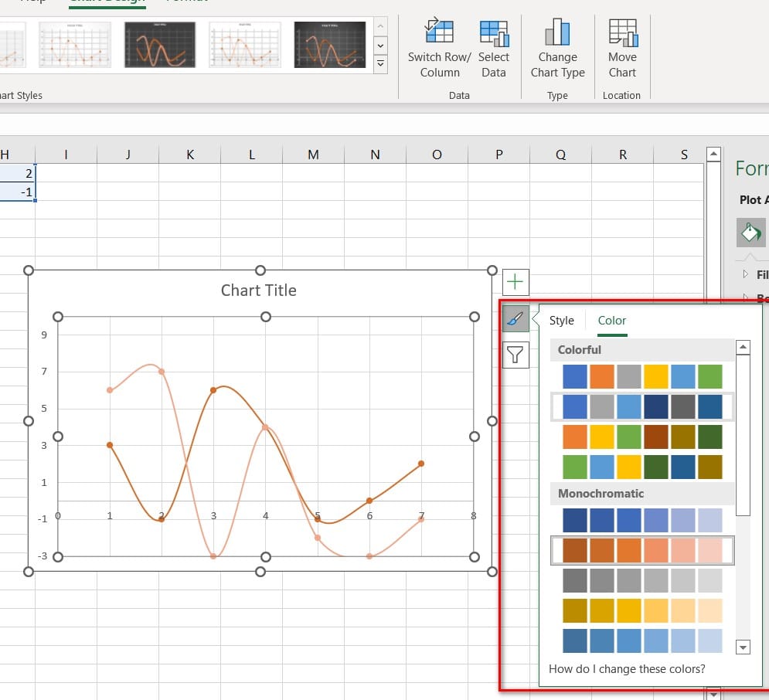Click the Switch Row/Column icon

(x=439, y=33)
